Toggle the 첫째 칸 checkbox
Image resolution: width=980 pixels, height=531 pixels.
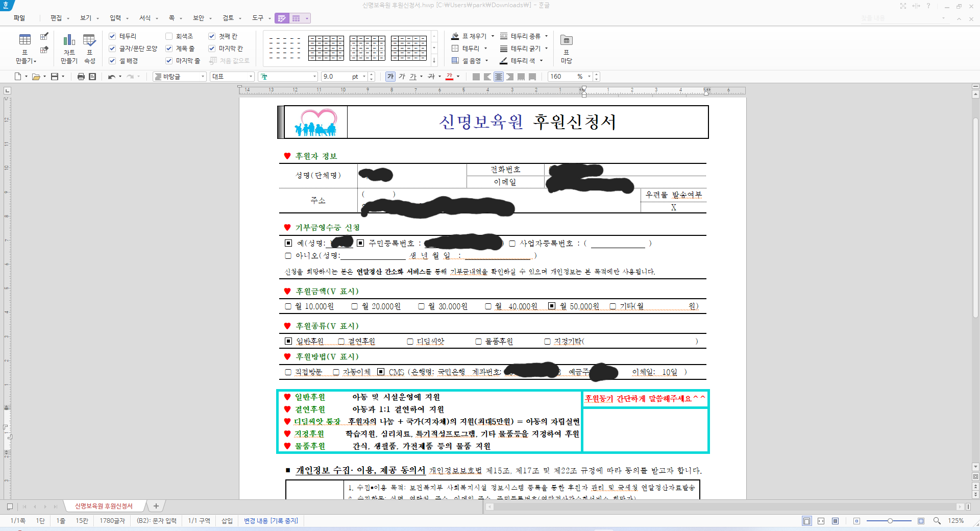212,36
